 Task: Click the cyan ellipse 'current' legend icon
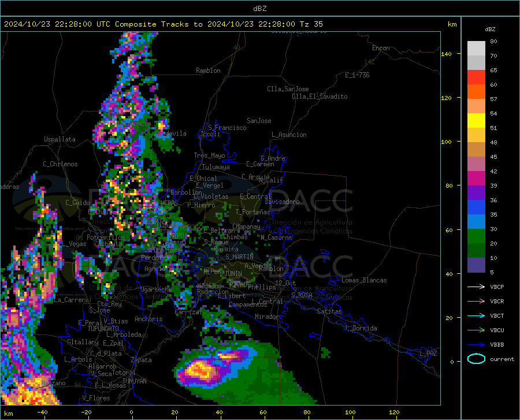coord(476,359)
